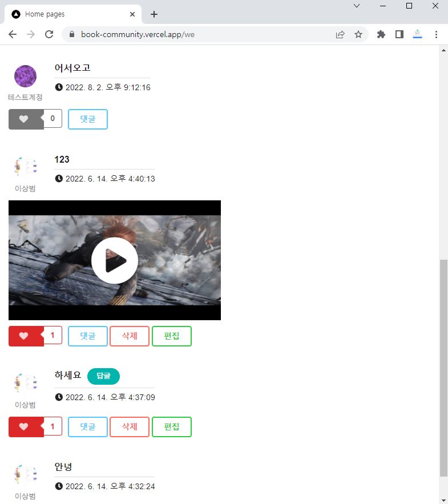Share this page using the share icon

tap(340, 34)
